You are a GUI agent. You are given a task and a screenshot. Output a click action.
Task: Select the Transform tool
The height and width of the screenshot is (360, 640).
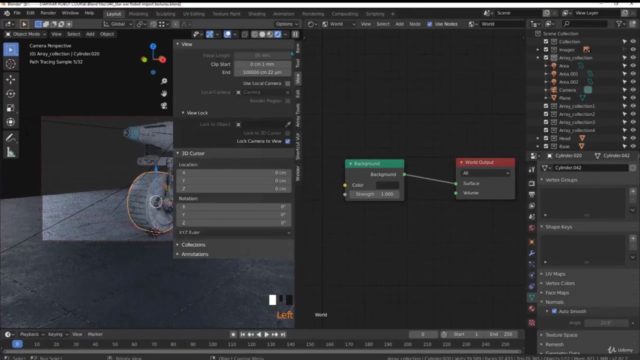click(x=11, y=122)
